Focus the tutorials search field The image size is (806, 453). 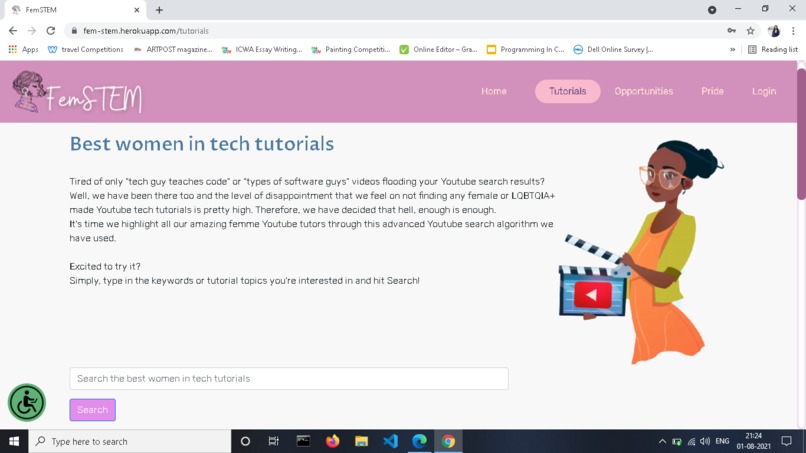click(x=289, y=378)
